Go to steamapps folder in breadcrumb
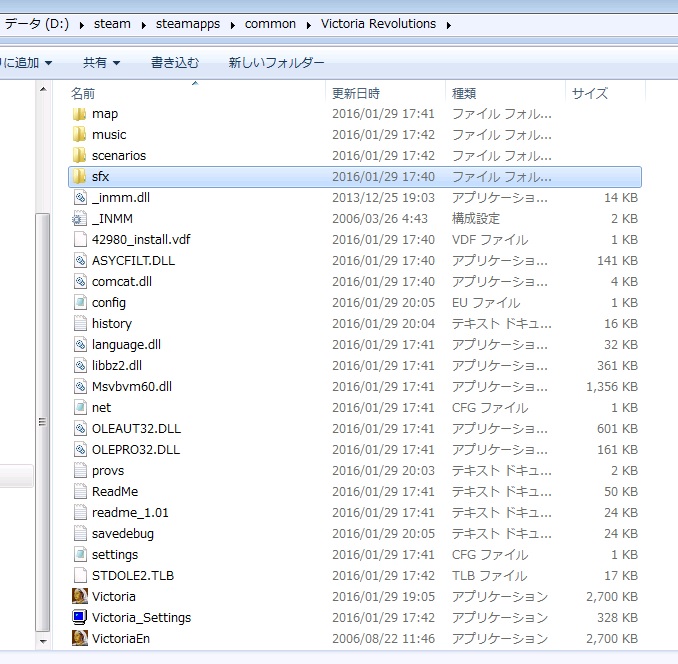Image resolution: width=678 pixels, height=664 pixels. tap(188, 24)
